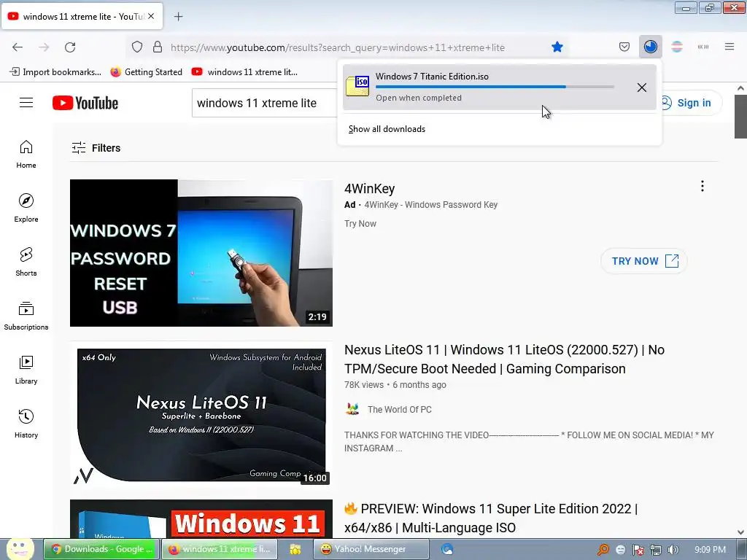Screen dimensions: 747x560
Task: Click the Sign in button
Action: [690, 103]
